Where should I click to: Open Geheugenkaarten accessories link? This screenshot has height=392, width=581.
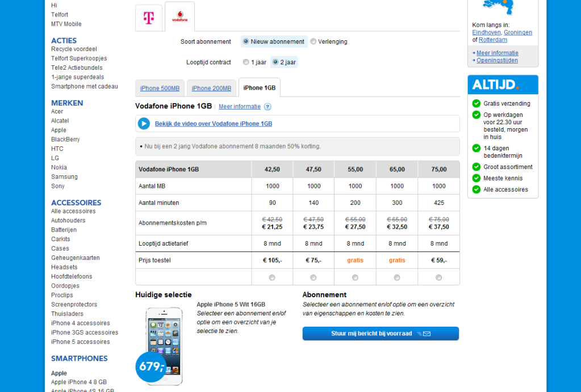75,258
